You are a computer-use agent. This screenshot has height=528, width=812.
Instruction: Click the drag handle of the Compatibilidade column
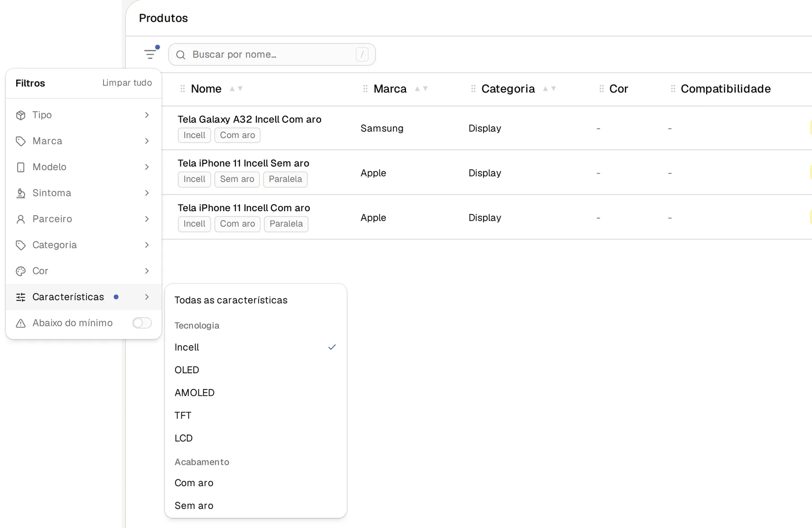click(x=673, y=89)
